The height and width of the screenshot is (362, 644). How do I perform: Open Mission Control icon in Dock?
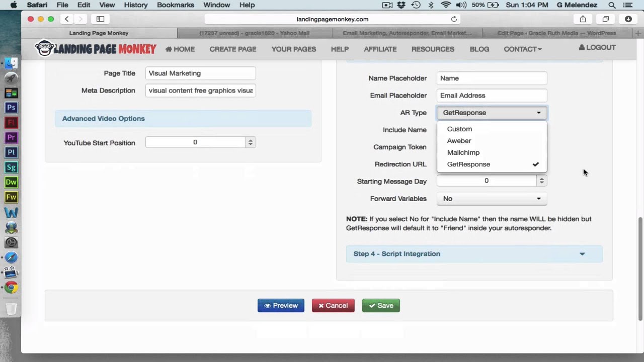[11, 93]
